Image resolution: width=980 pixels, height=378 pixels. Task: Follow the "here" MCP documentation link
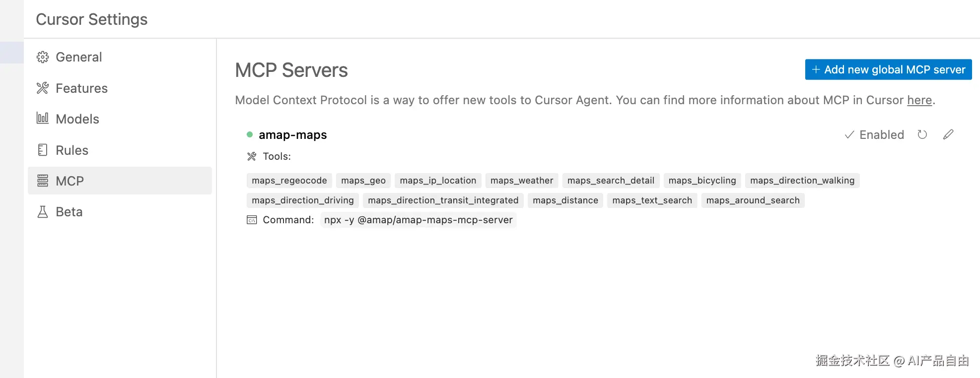[919, 100]
